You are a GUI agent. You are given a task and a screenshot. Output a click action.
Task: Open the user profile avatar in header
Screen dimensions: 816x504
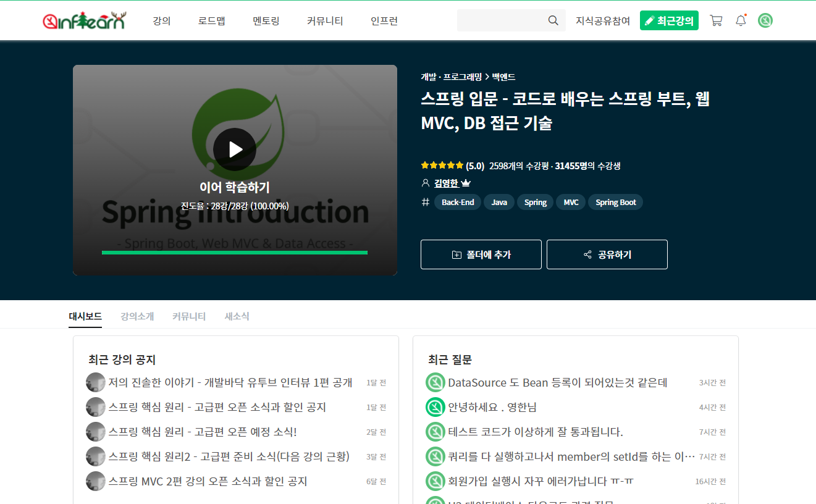(x=765, y=20)
